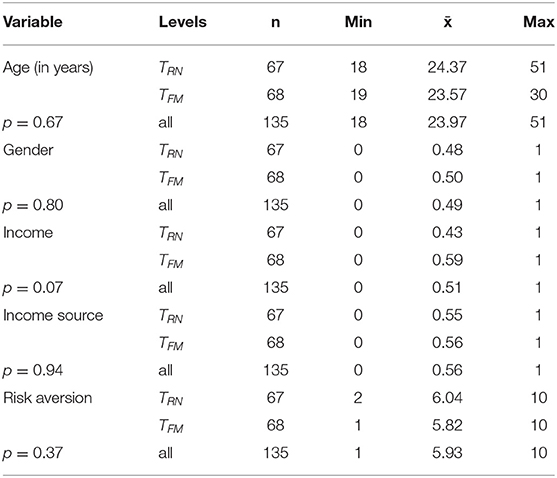The width and height of the screenshot is (557, 478).
Task: Click the Levels column header
Action: pyautogui.click(x=183, y=22)
